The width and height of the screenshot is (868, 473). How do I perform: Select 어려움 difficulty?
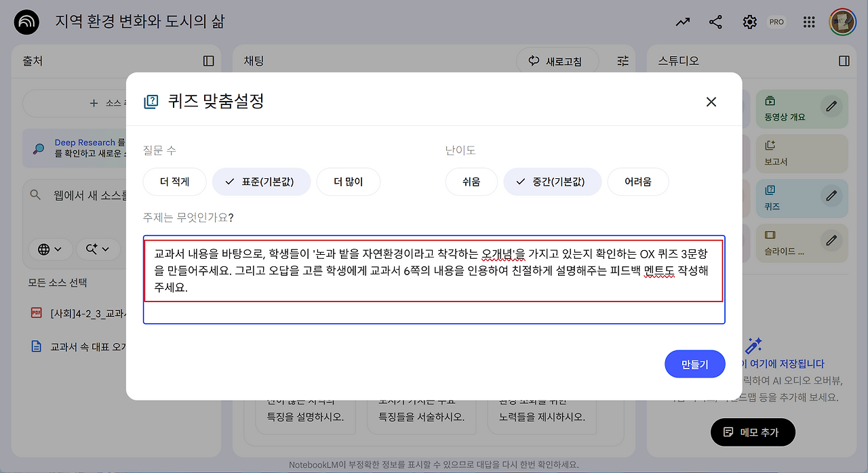638,182
